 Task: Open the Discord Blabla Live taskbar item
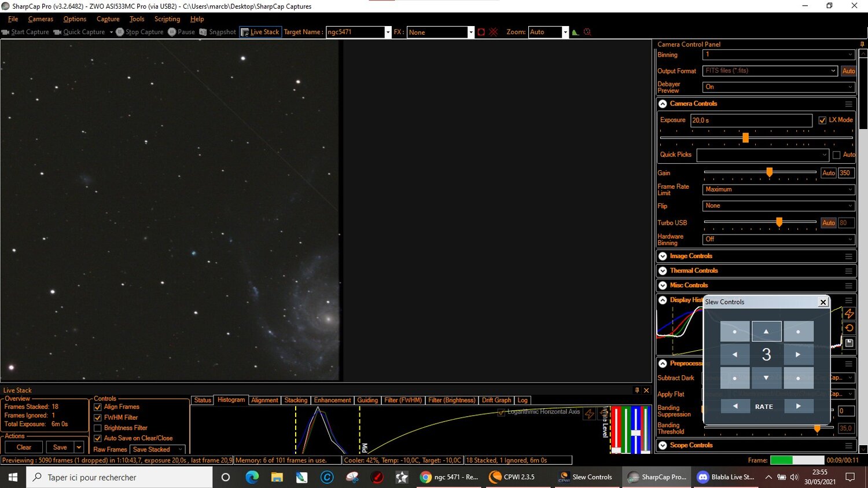pos(726,477)
